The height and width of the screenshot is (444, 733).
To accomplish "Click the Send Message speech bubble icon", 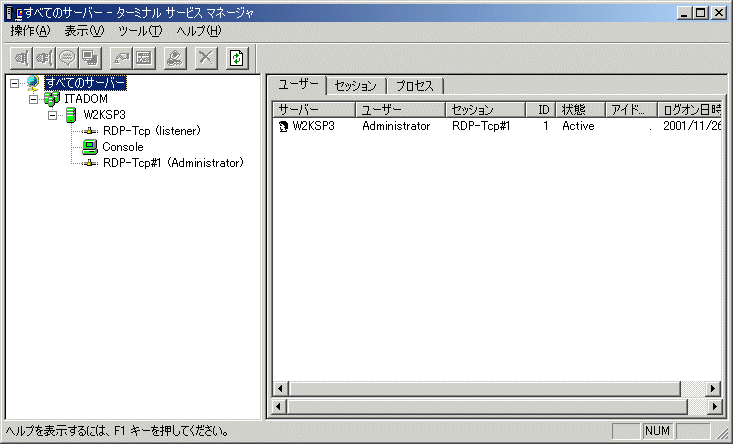I will (67, 58).
